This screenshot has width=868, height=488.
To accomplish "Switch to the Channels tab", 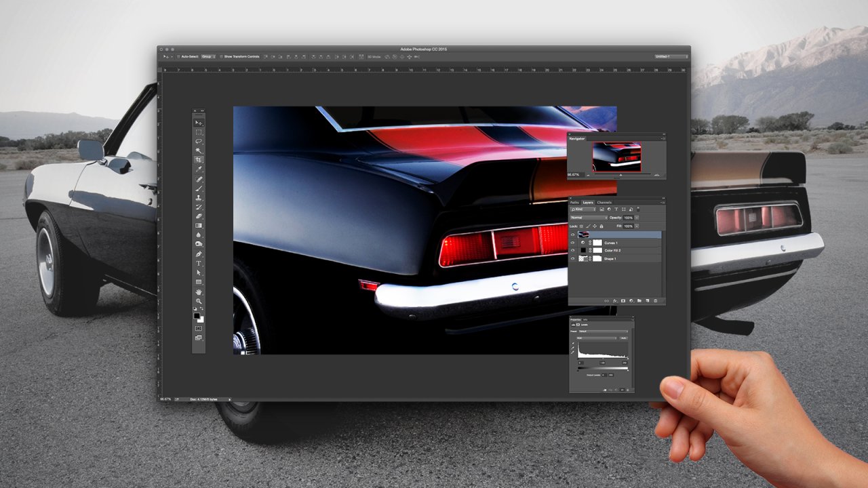I will tap(605, 203).
